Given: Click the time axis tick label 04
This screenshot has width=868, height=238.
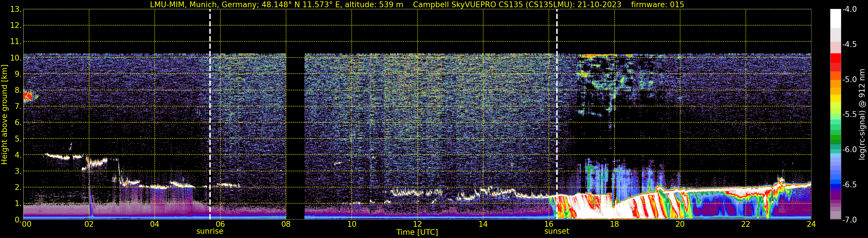Looking at the screenshot, I should click(x=155, y=224).
